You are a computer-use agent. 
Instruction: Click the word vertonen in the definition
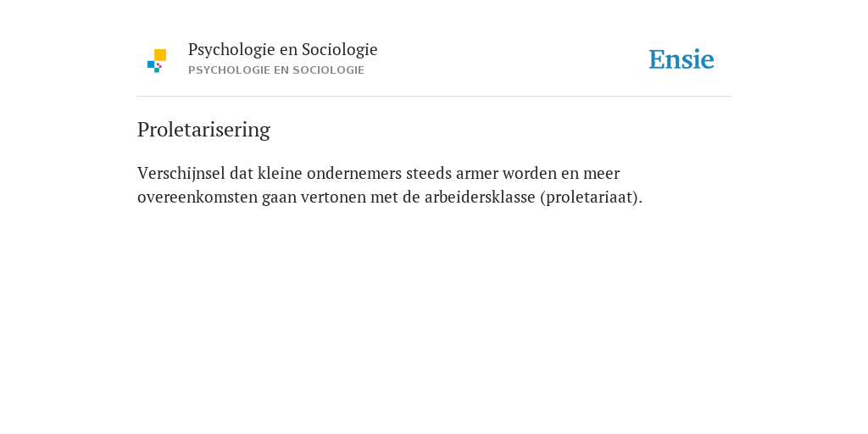334,198
